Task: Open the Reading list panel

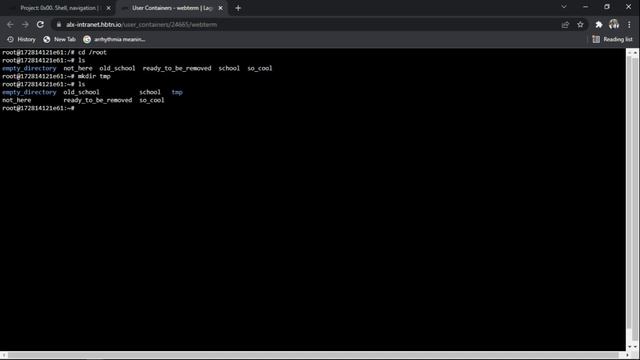Action: tap(613, 40)
